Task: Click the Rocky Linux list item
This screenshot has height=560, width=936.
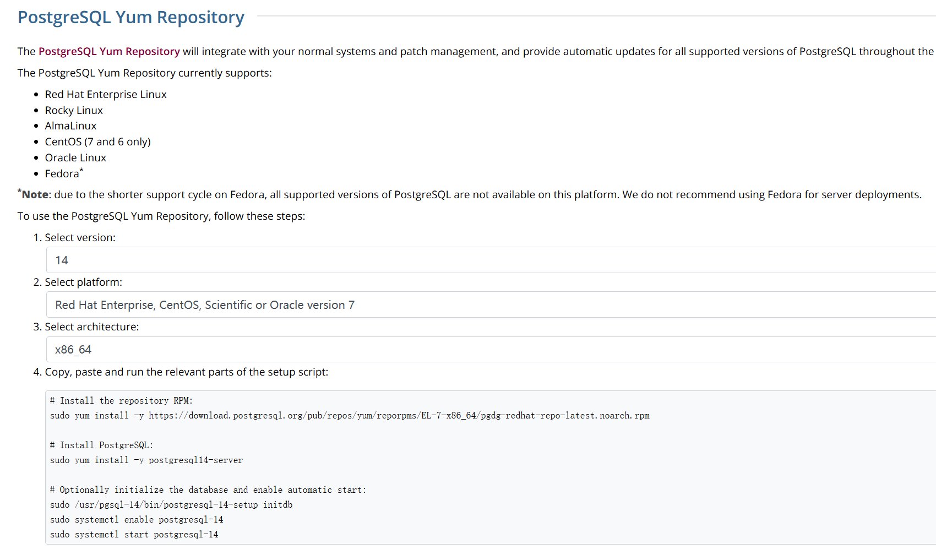Action: [74, 110]
